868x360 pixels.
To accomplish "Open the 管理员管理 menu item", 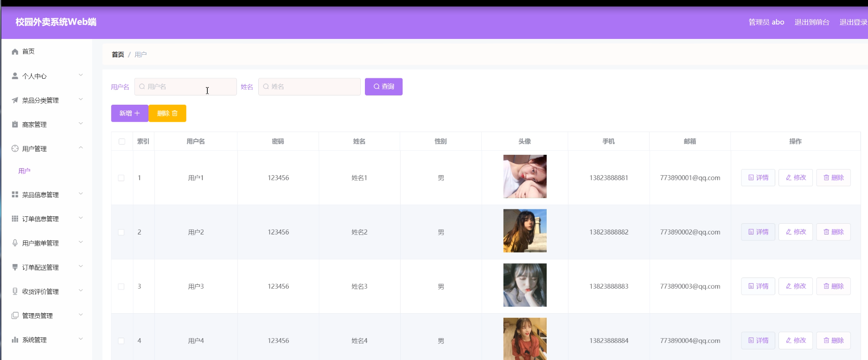I will pyautogui.click(x=46, y=316).
